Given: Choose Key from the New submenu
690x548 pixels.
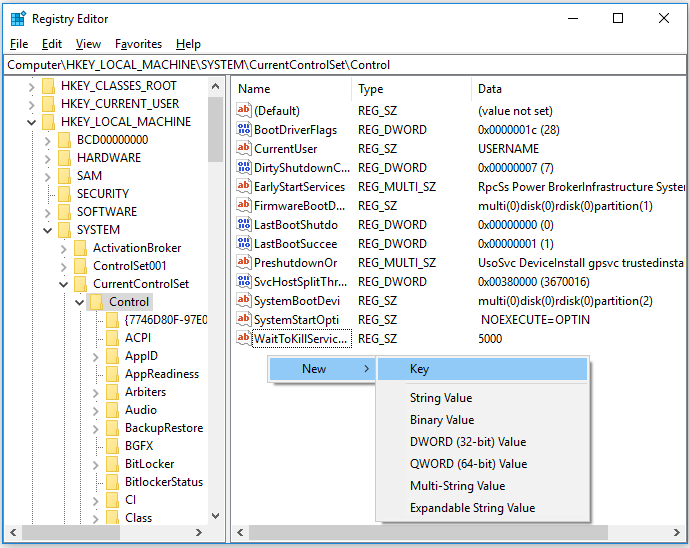Looking at the screenshot, I should pos(419,369).
